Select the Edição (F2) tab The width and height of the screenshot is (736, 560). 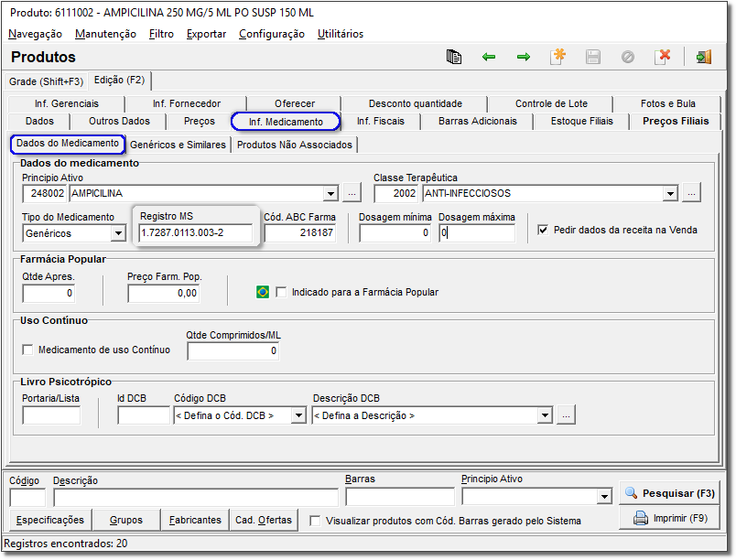click(119, 81)
